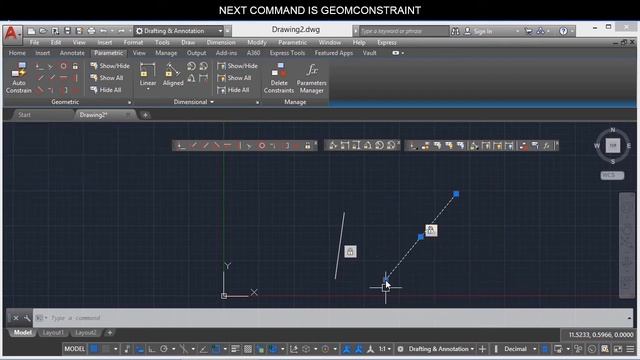Image resolution: width=640 pixels, height=360 pixels.
Task: Click the Radius dimensional constraint icon
Action: (x=191, y=66)
